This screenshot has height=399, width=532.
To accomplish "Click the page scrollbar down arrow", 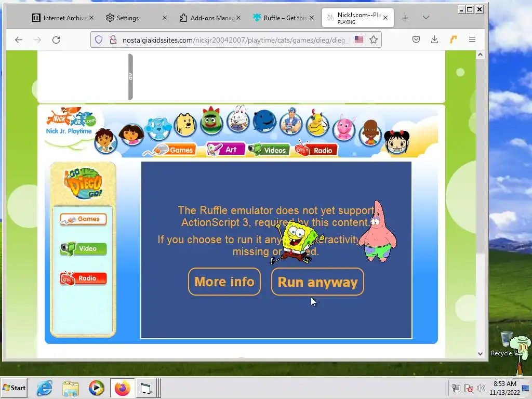I will coord(480,353).
